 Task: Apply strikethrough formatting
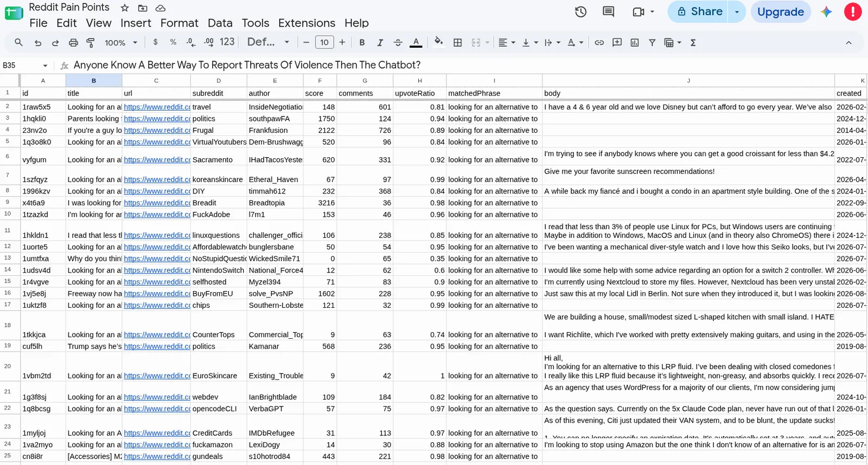point(398,42)
